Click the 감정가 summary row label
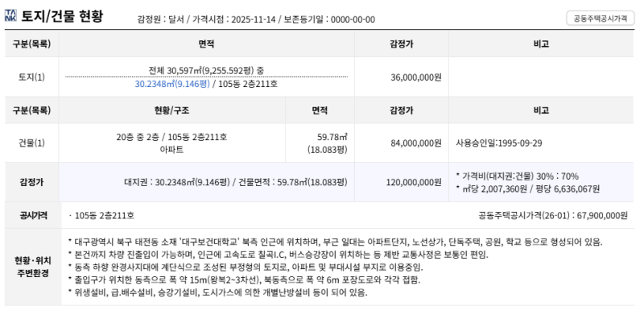The height and width of the screenshot is (315, 644). (31, 182)
